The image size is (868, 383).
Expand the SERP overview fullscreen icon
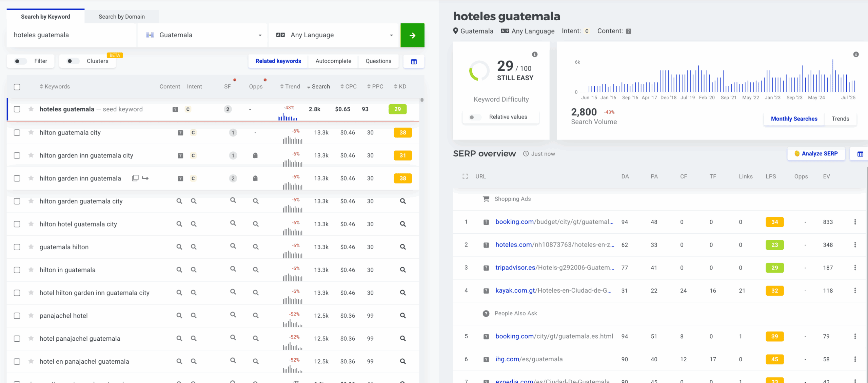(x=465, y=176)
